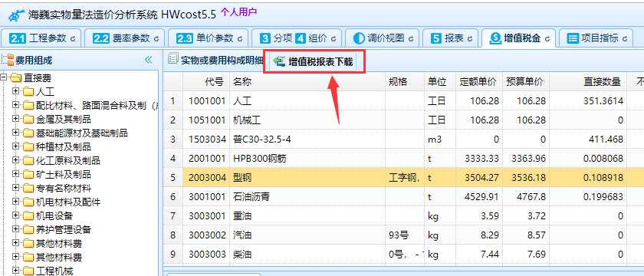Collapse the 费用组成 side panel

tap(148, 61)
